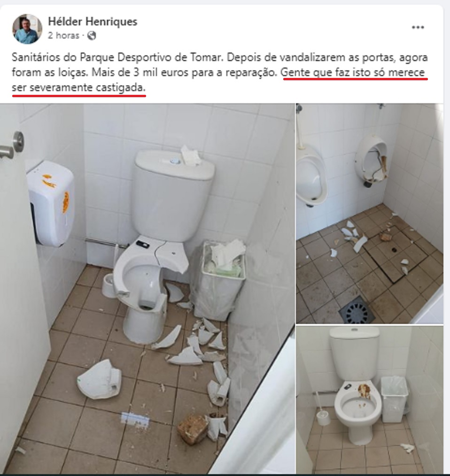Click the red-underlined sentence about punishment
450x476 pixels.
[219, 80]
